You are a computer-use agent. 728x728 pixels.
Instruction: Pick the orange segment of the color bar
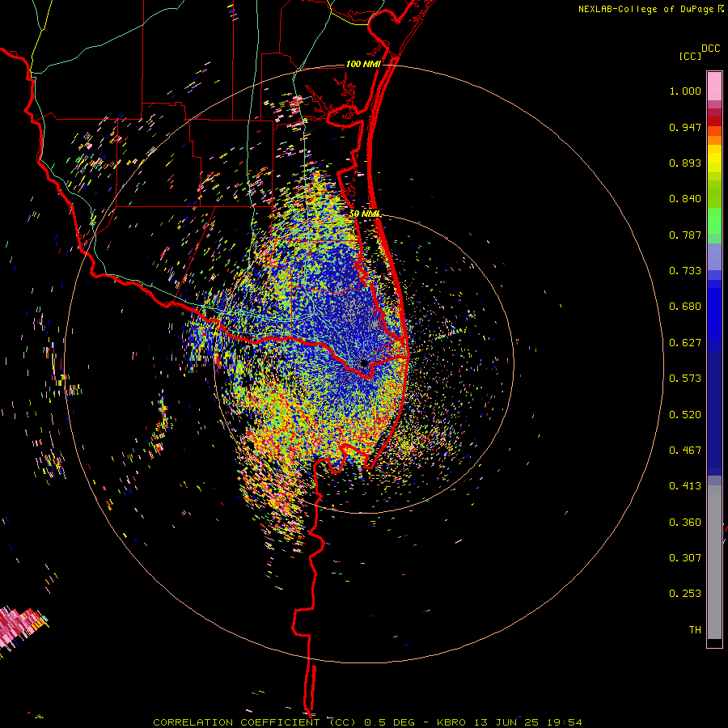tap(714, 140)
